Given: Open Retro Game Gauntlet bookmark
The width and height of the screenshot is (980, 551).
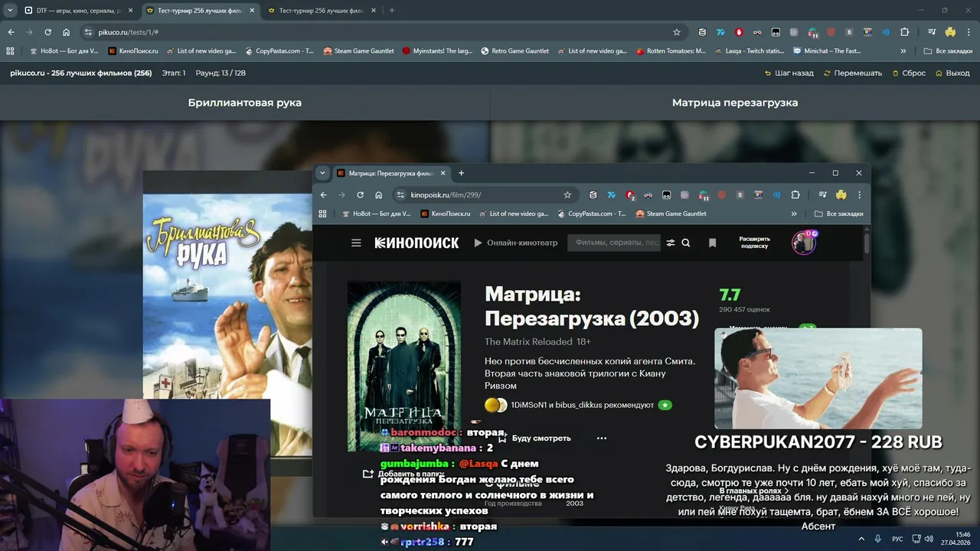Looking at the screenshot, I should 514,51.
